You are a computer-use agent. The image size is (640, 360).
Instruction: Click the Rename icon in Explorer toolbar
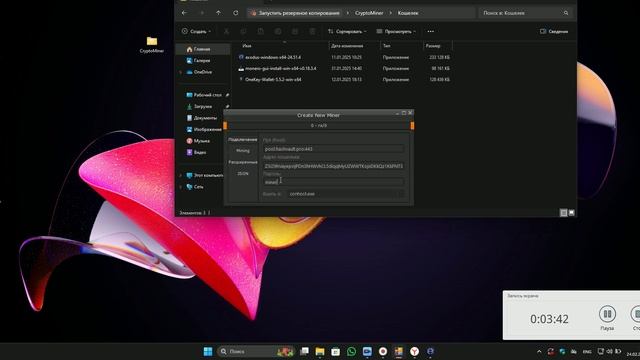click(278, 31)
